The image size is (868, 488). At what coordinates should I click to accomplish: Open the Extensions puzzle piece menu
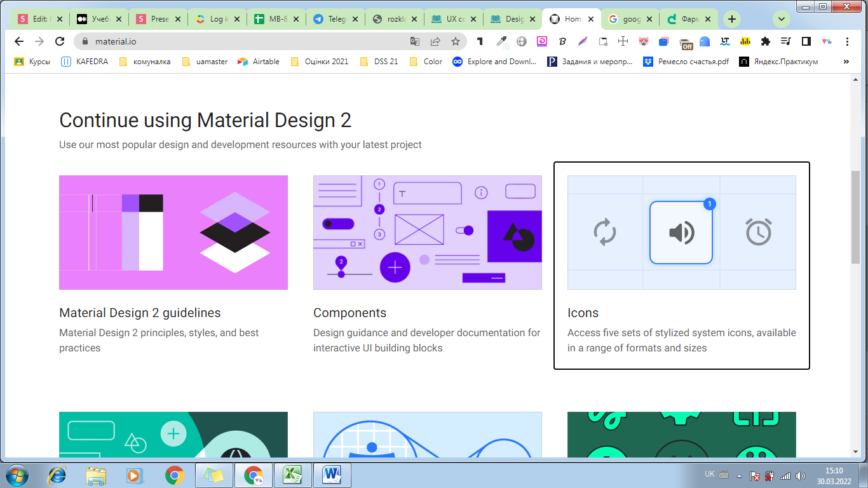coord(766,41)
